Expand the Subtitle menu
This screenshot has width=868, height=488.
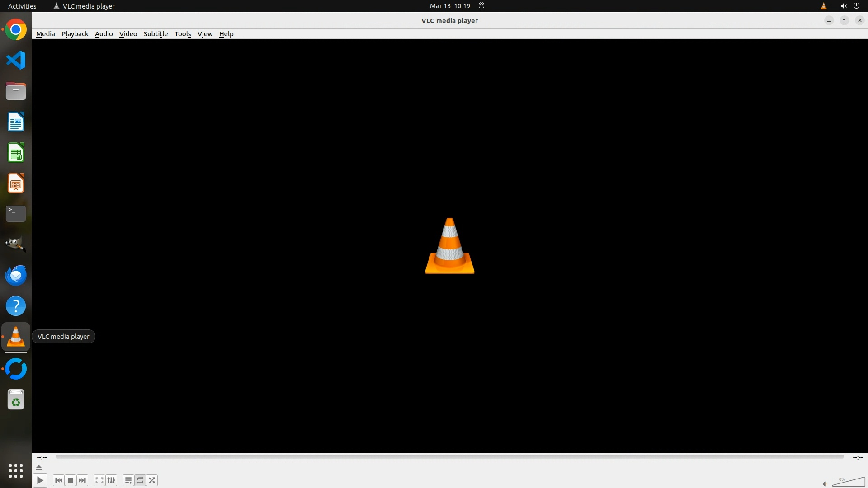click(156, 34)
